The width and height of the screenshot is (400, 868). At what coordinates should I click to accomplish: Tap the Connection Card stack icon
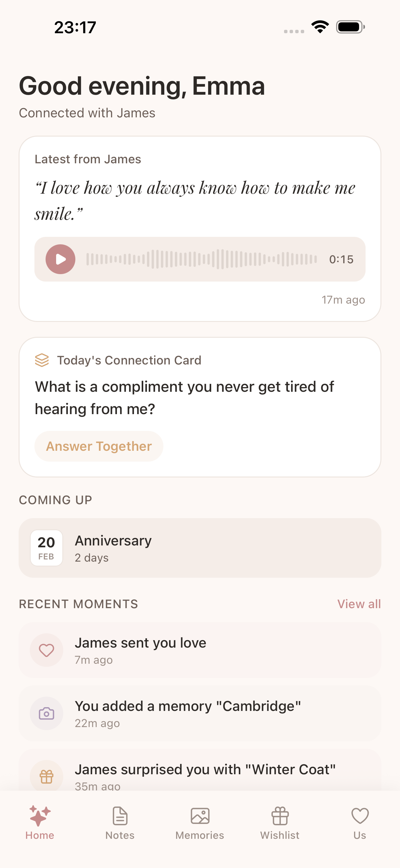coord(42,360)
